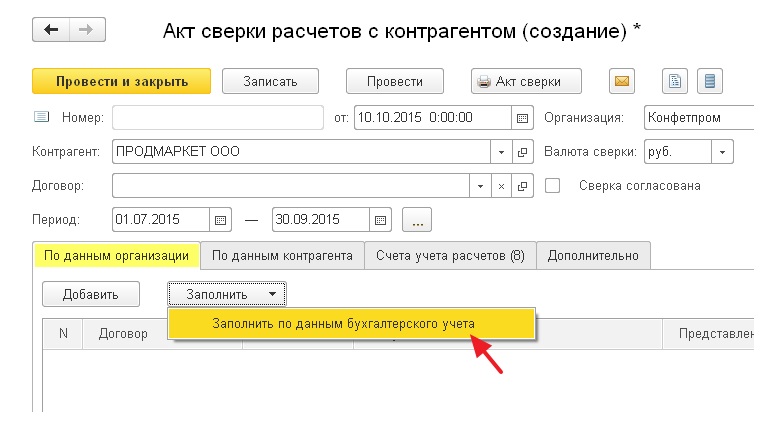Image resolution: width=765 pixels, height=427 pixels.
Task: Open calendar for period start 01.07.2015
Action: (221, 220)
